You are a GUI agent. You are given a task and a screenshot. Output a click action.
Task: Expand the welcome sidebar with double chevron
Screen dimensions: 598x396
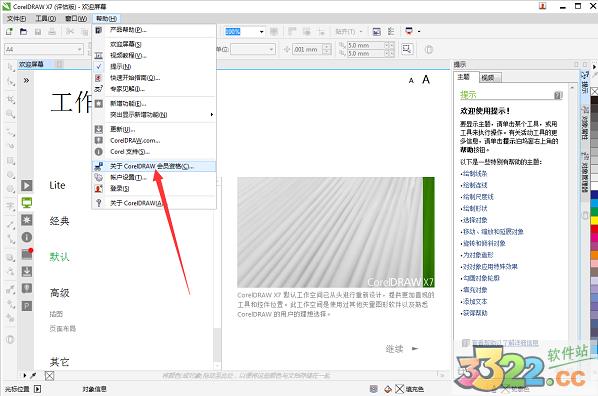(26, 80)
